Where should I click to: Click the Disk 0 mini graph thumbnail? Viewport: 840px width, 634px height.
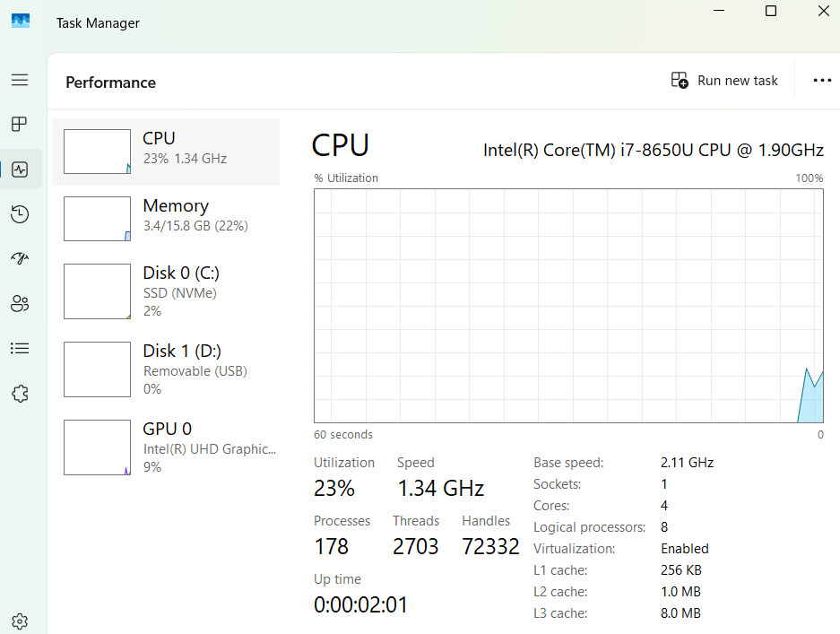point(97,291)
